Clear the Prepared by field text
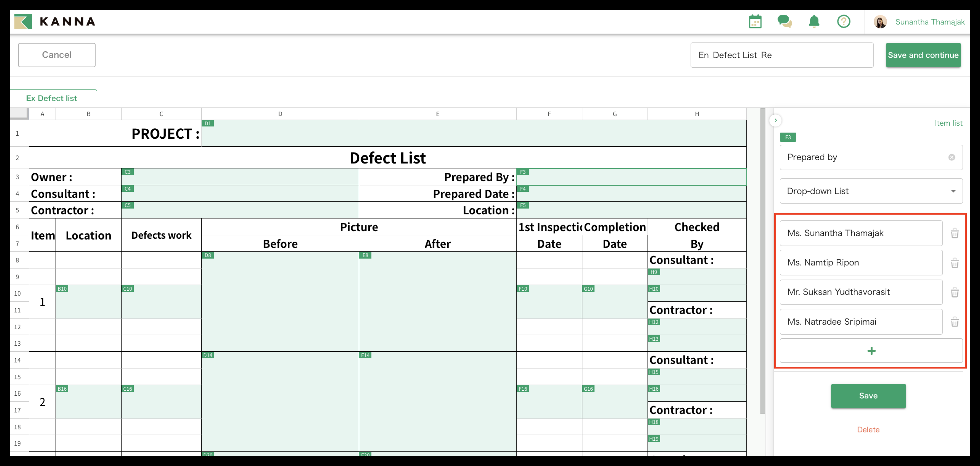This screenshot has width=980, height=466. click(951, 157)
